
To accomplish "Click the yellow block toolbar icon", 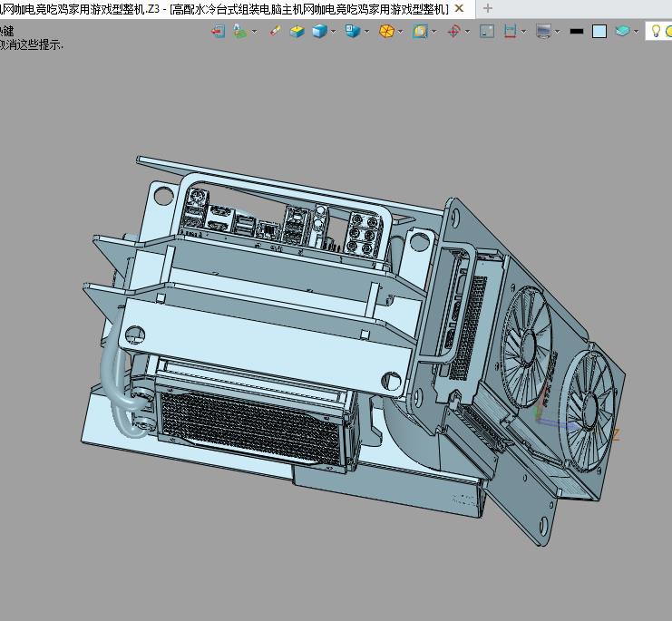I will pos(297,31).
